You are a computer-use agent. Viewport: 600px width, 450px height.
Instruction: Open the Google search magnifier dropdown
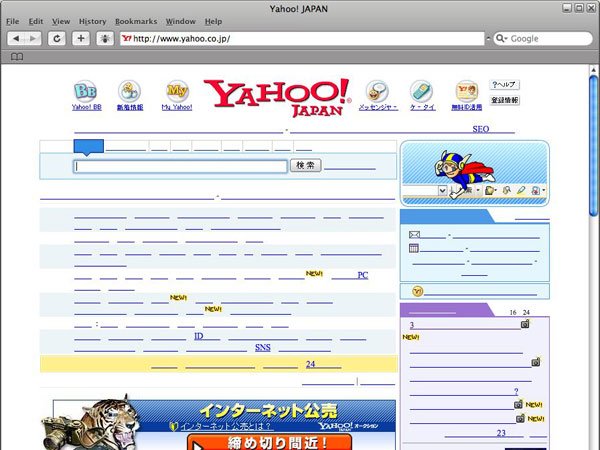pos(501,39)
